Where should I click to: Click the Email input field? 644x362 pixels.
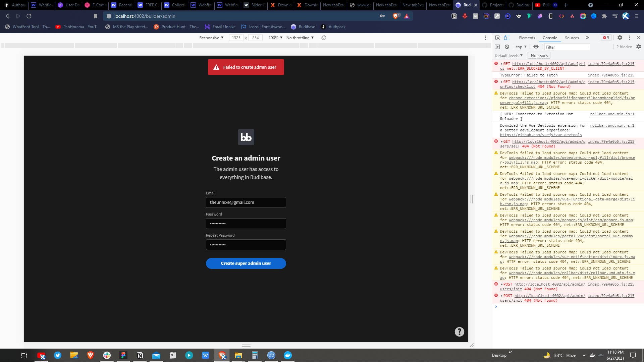246,202
